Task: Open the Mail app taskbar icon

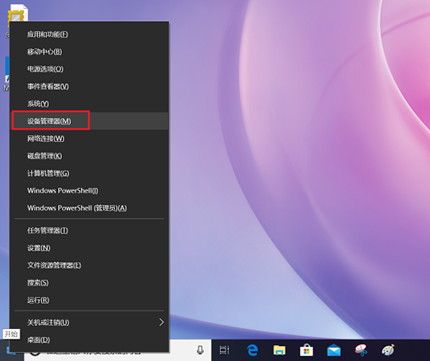Action: (334, 351)
